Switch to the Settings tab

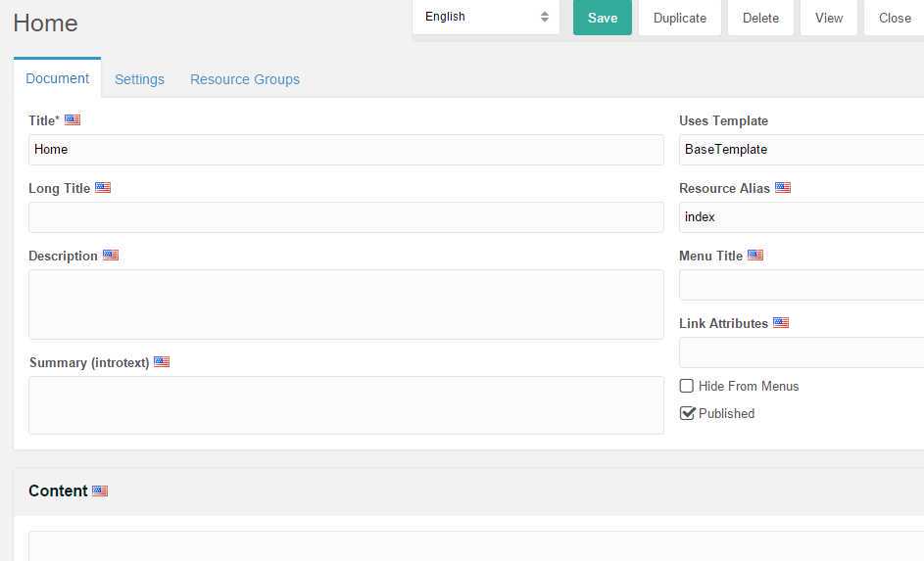tap(139, 79)
